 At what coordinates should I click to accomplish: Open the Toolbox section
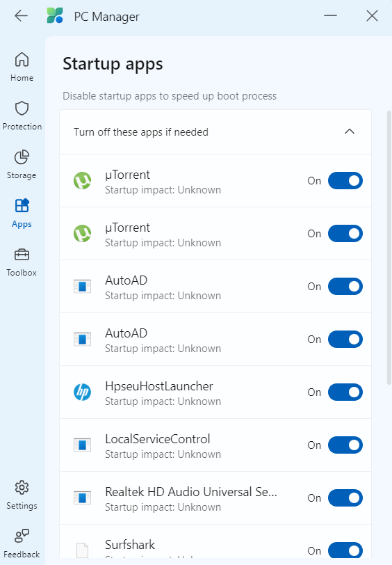point(22,262)
